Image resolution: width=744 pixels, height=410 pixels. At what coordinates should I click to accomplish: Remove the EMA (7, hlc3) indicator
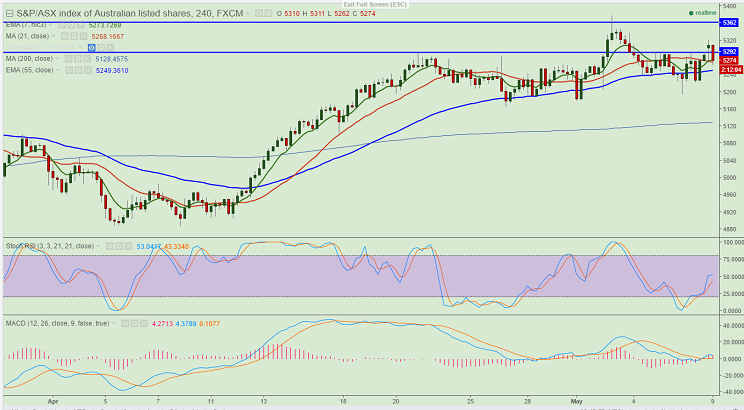tap(81, 25)
